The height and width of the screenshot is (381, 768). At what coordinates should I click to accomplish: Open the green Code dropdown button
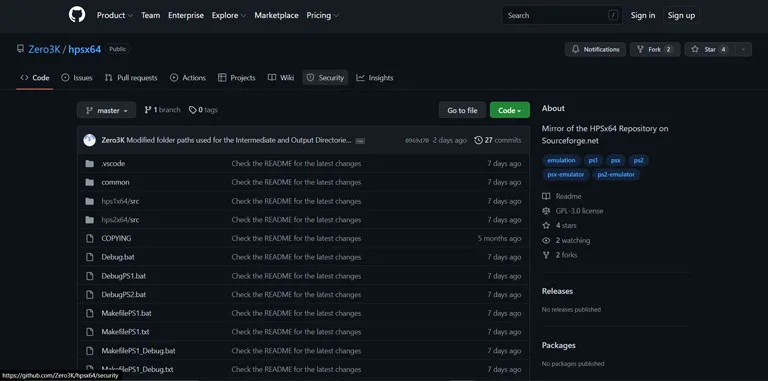pos(509,110)
